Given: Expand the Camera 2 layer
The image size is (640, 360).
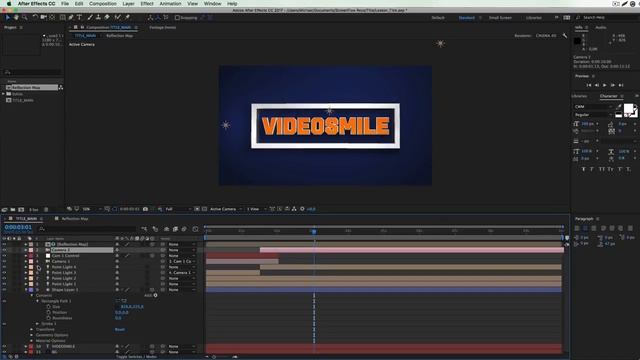Looking at the screenshot, I should (26, 250).
